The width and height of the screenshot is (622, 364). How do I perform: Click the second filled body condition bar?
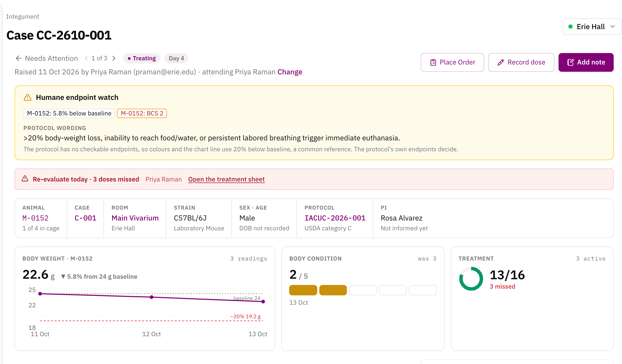333,290
